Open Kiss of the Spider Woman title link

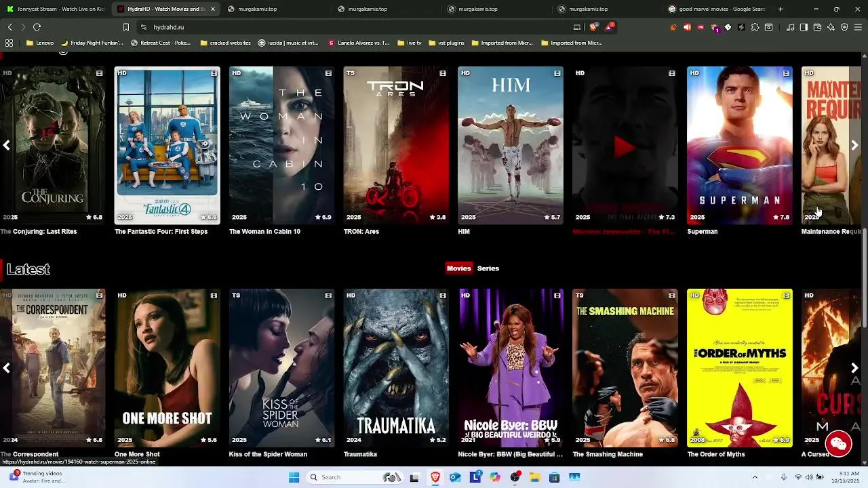(x=268, y=454)
